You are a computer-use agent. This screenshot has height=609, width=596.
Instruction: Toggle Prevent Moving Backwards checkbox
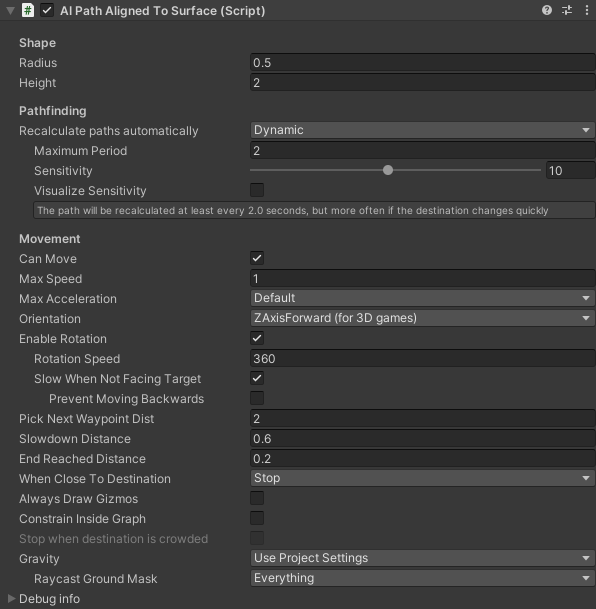[x=257, y=398]
